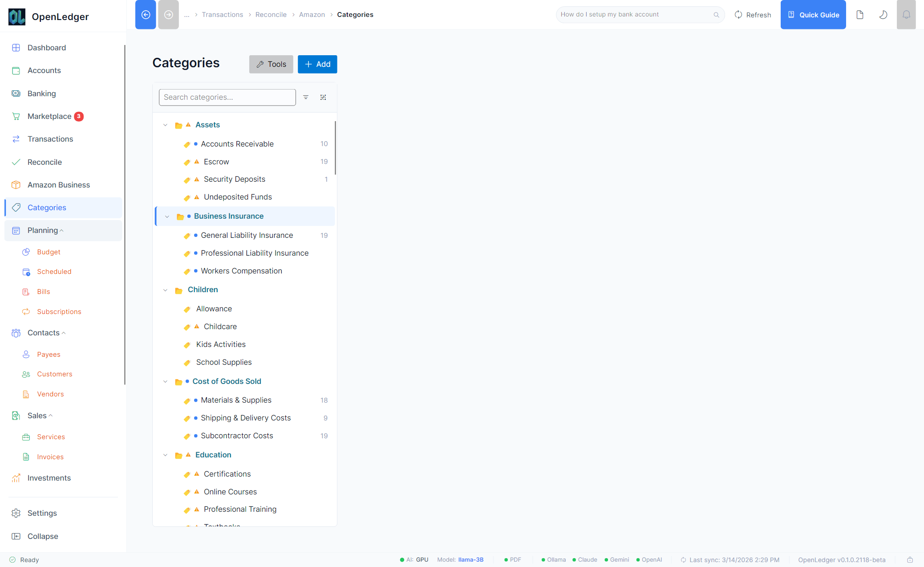Toggle expand-all in the category list
Viewport: 924px width, 567px height.
click(x=323, y=97)
